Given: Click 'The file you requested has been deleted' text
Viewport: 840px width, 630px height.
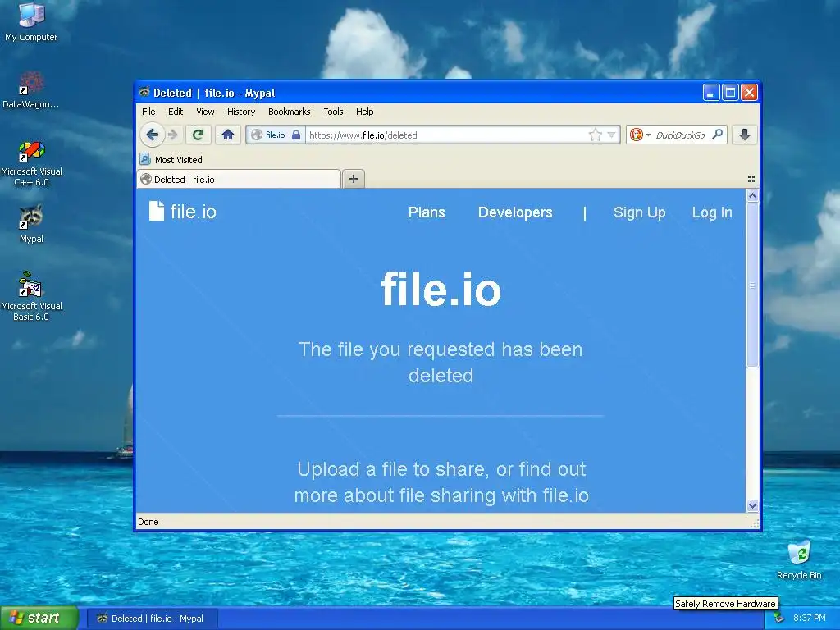Looking at the screenshot, I should [441, 362].
